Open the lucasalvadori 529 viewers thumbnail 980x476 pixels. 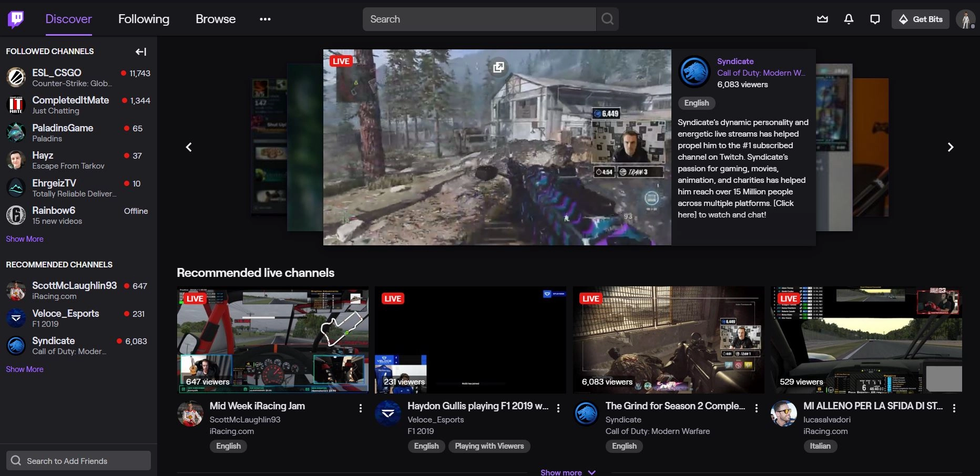866,340
